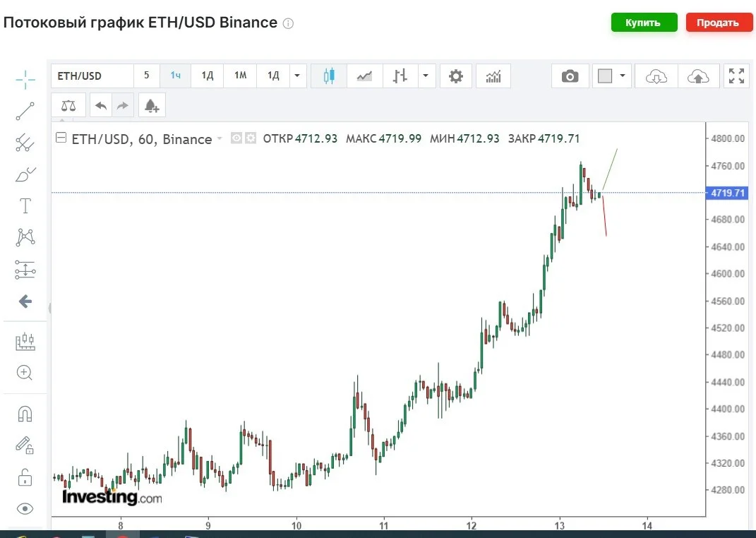Select the 1ч hourly interval

(176, 76)
